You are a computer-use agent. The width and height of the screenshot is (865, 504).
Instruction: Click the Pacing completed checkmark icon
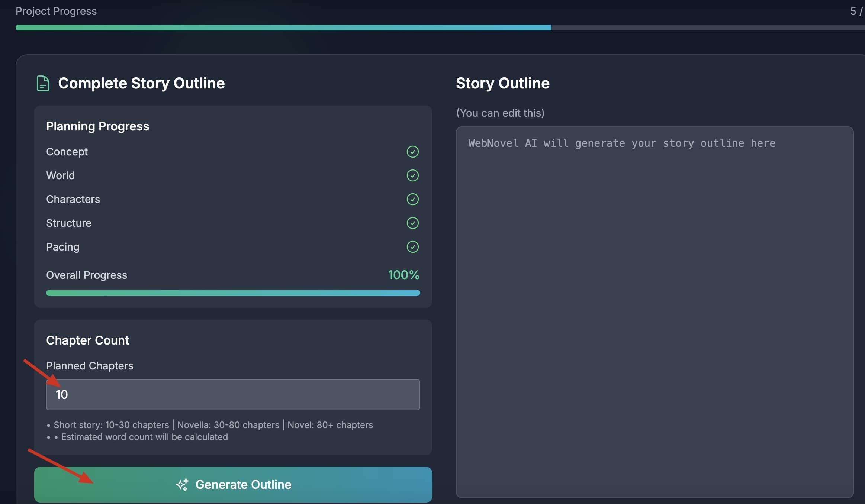[412, 247]
